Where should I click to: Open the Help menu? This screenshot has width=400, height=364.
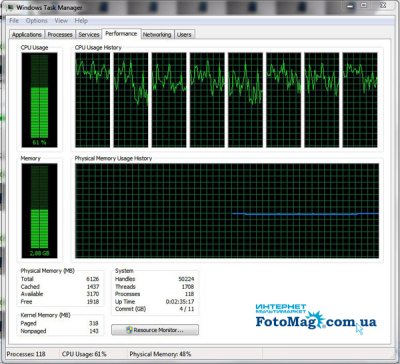point(81,21)
